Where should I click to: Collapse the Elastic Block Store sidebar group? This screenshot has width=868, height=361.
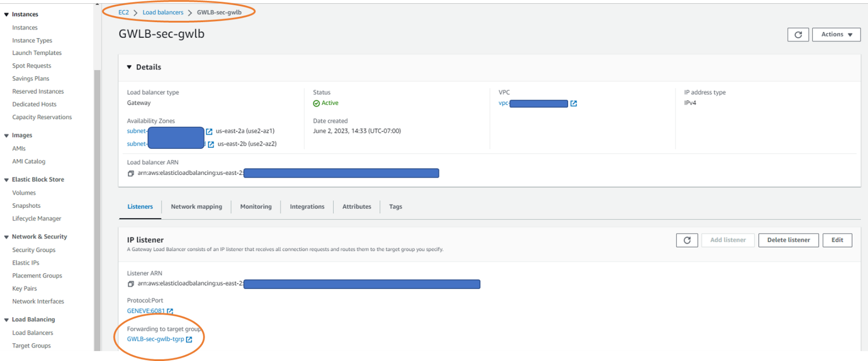click(7, 180)
